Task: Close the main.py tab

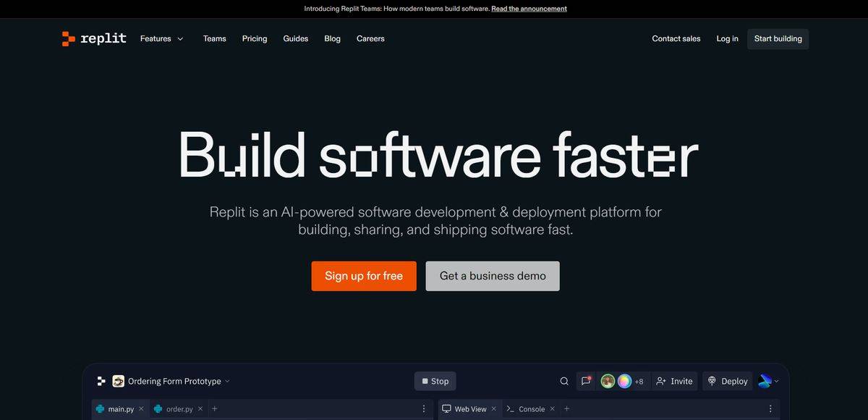Action: pos(141,409)
